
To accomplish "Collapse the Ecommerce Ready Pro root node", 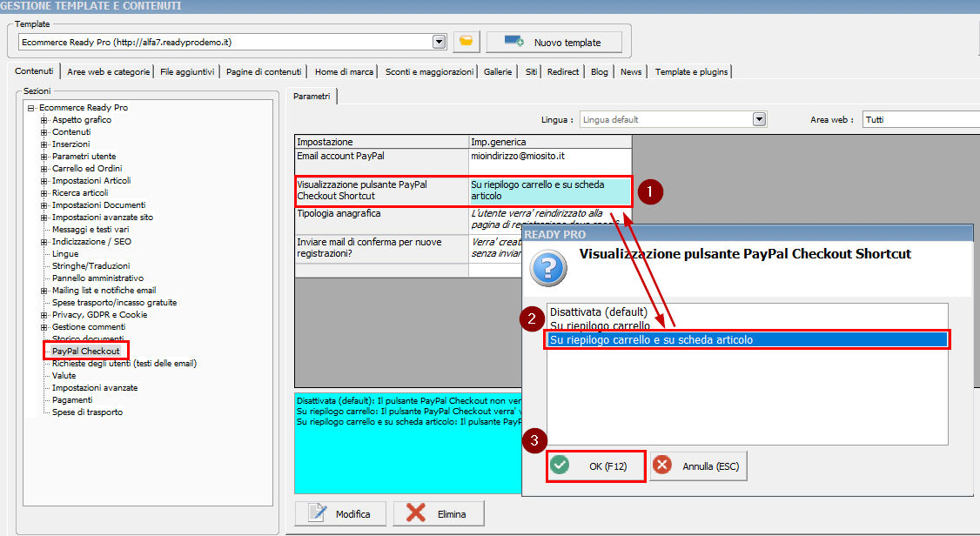I will pos(30,108).
